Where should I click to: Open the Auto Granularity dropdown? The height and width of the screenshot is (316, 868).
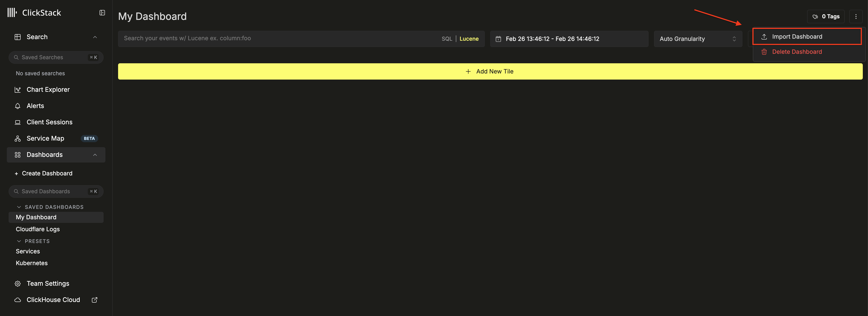pos(697,39)
